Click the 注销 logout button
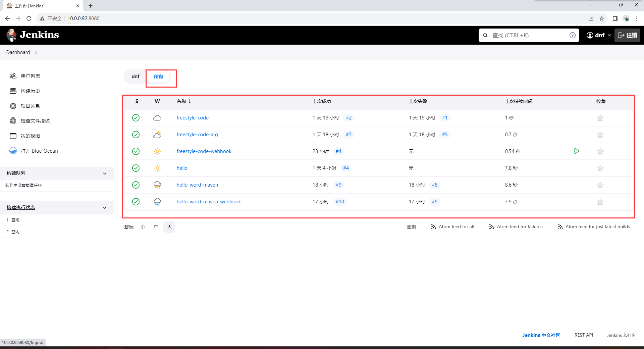 pos(627,35)
